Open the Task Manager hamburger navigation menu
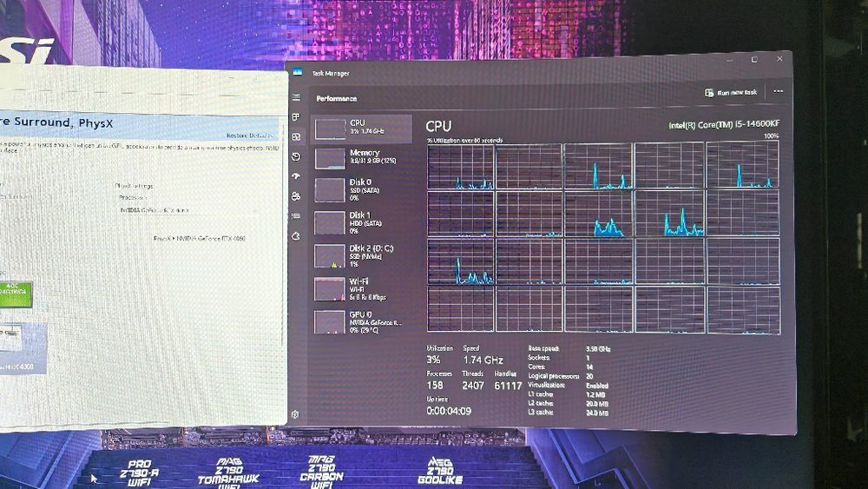 pos(296,97)
